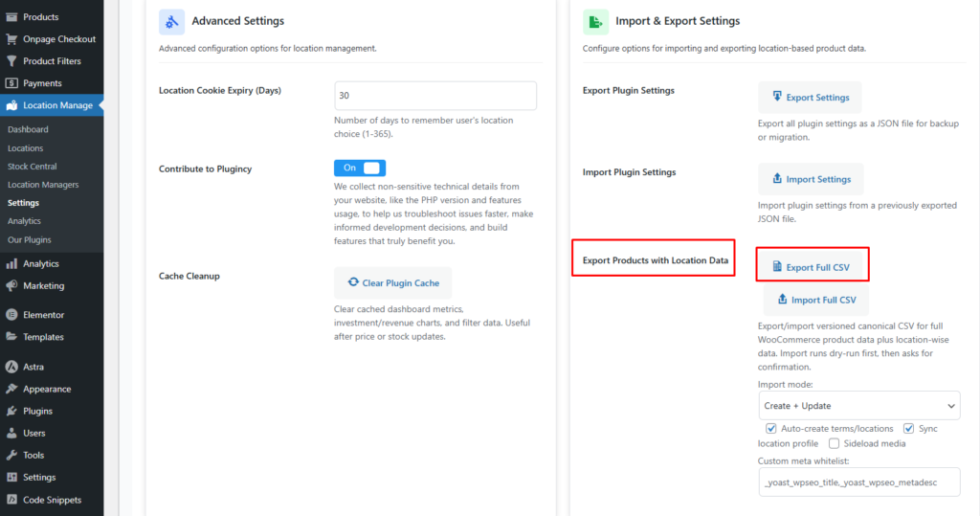Viewport: 980px width, 516px height.
Task: Click the Clear Plugin Cache button
Action: pos(392,283)
